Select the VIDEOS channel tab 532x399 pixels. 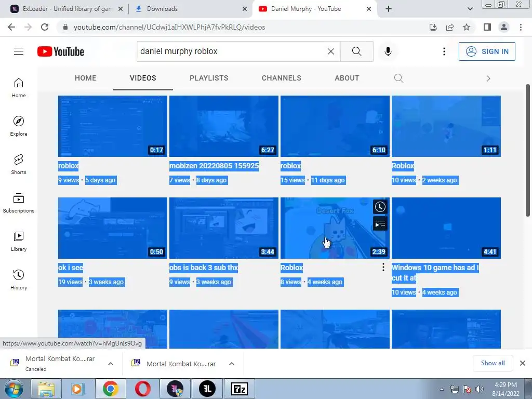pyautogui.click(x=143, y=78)
